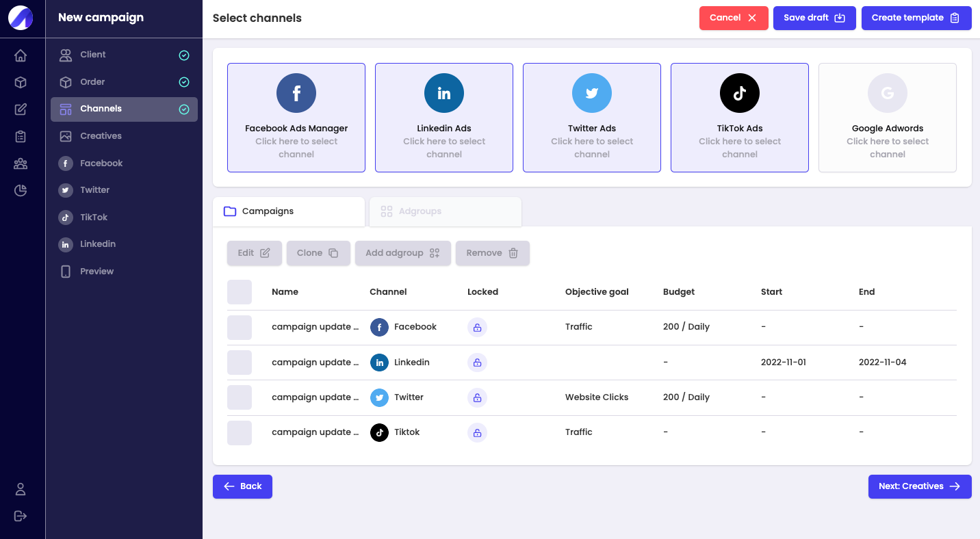
Task: Open the user profile icon at the rail bottom
Action: [x=21, y=489]
